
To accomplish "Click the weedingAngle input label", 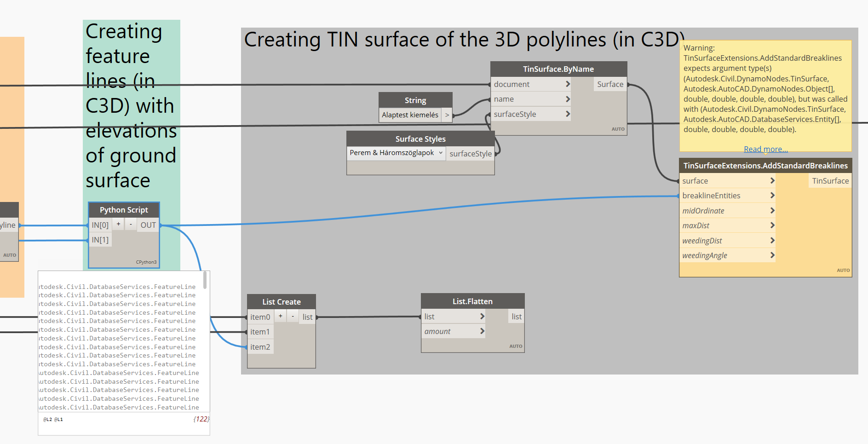I will pyautogui.click(x=705, y=255).
